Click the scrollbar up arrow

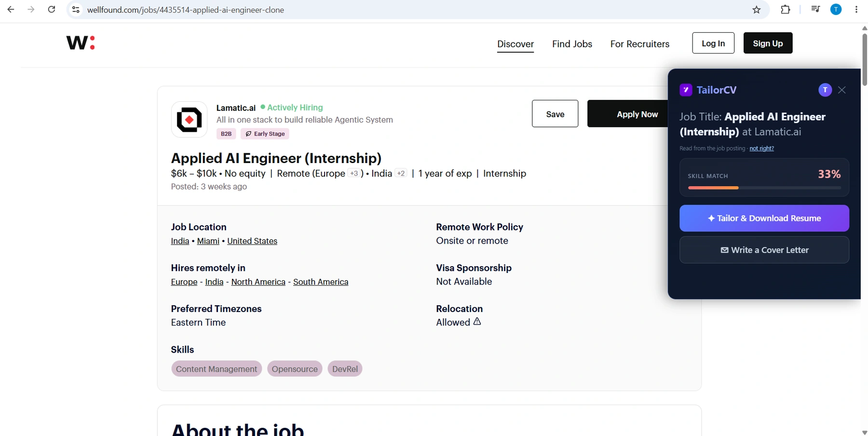tap(864, 28)
